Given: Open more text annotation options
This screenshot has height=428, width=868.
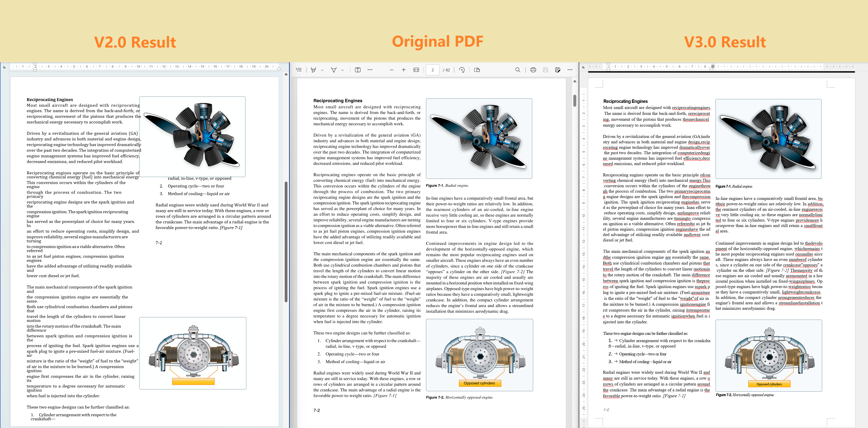Looking at the screenshot, I should pyautogui.click(x=370, y=70).
